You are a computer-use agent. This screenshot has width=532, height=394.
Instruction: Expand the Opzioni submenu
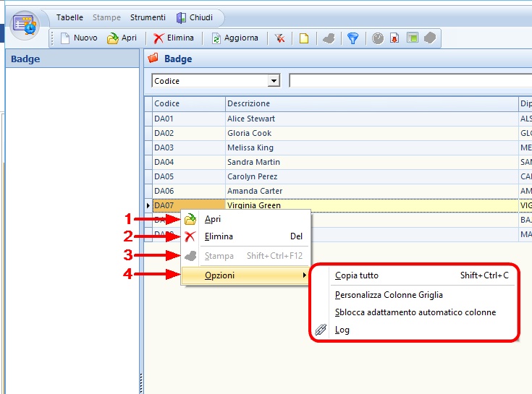pos(219,275)
